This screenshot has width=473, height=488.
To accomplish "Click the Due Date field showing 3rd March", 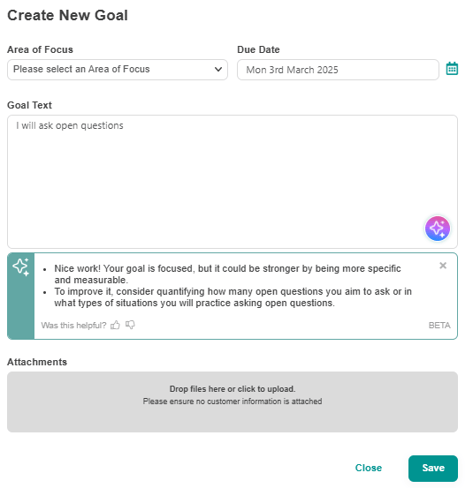I will point(338,69).
